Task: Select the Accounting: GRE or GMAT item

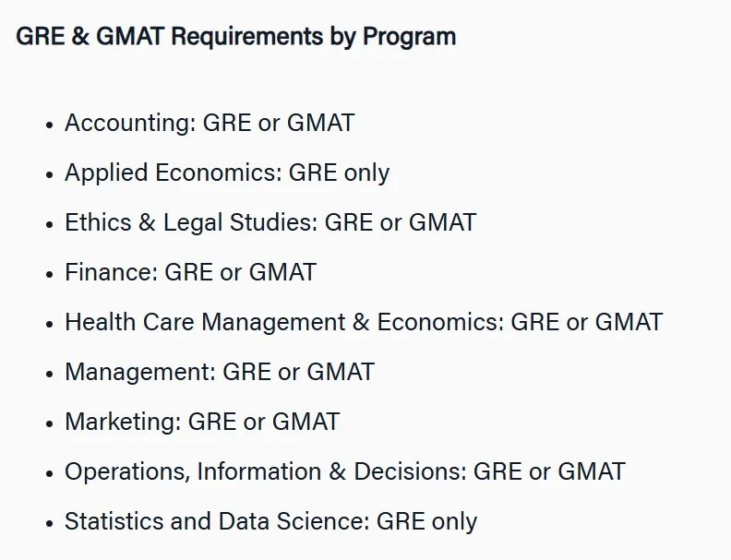Action: (x=210, y=123)
